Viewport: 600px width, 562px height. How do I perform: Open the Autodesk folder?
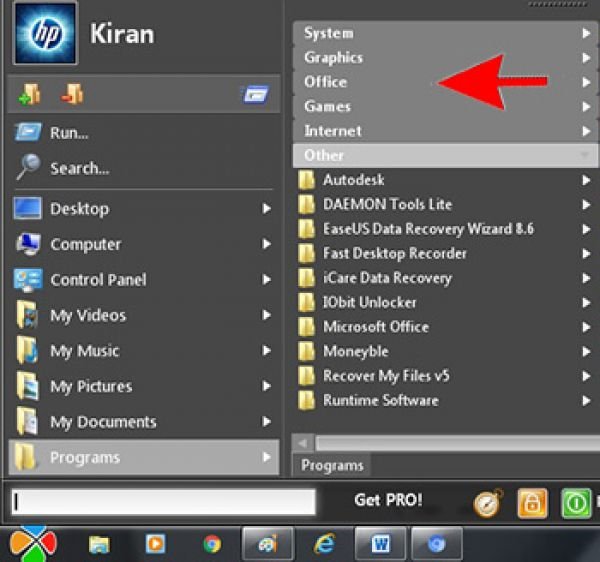pos(445,180)
